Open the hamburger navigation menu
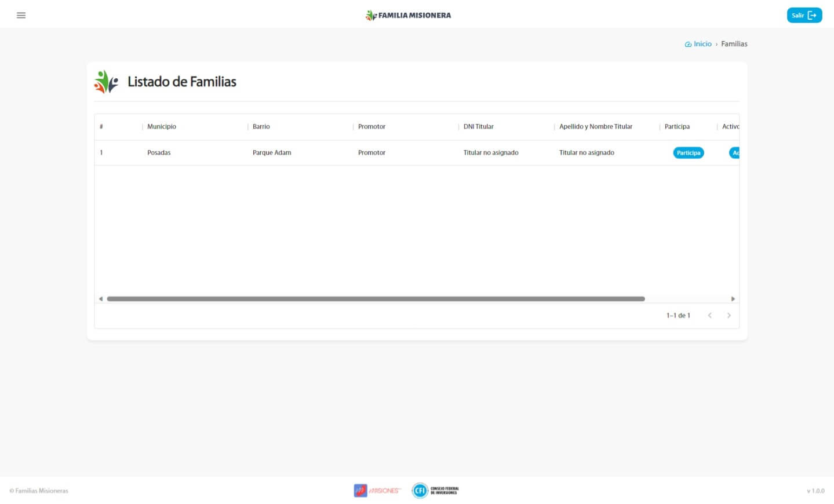 click(21, 16)
